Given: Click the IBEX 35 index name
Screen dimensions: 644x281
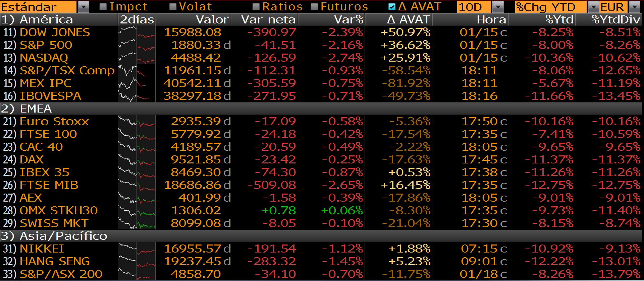Looking at the screenshot, I should pos(45,172).
